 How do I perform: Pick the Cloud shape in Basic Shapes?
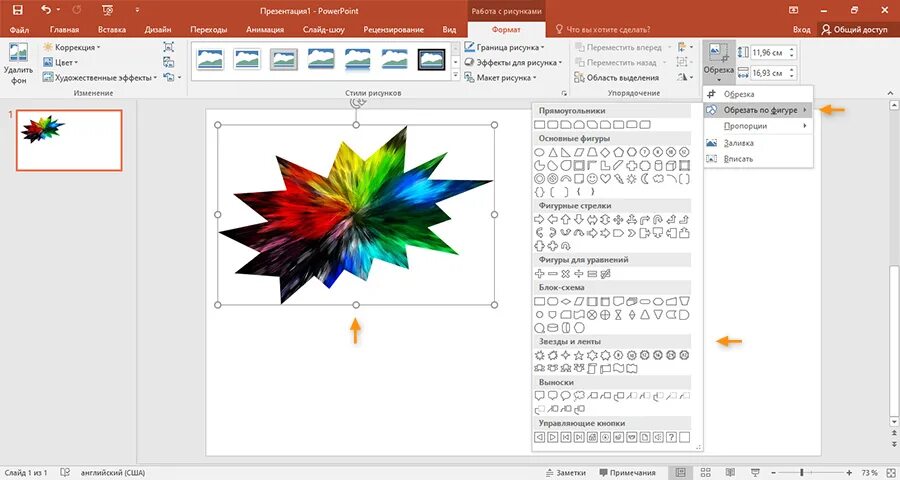658,179
